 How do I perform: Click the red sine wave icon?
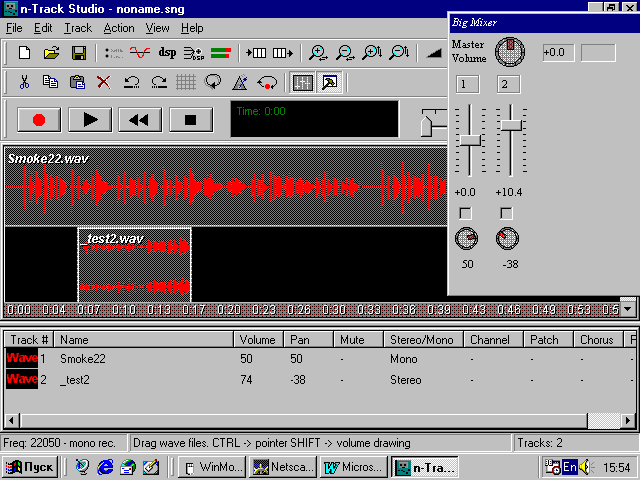pos(140,53)
